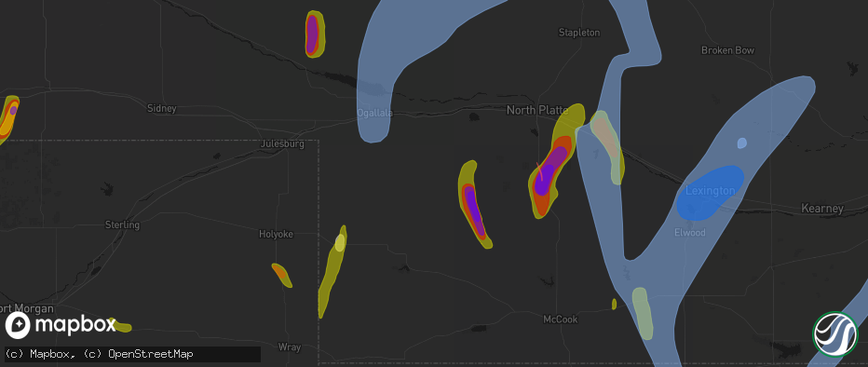Select the Wray city label

coord(290,347)
